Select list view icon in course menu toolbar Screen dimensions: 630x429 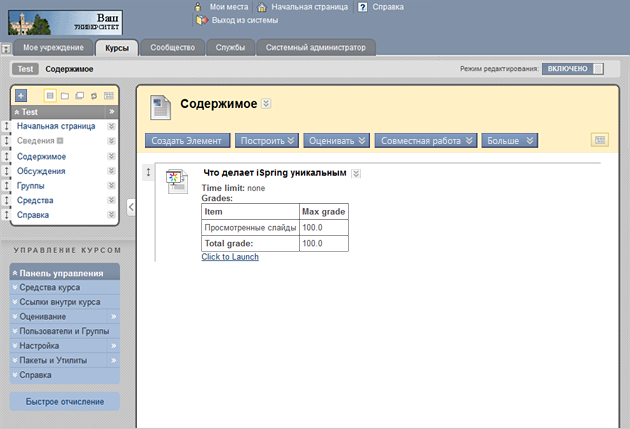[50, 96]
